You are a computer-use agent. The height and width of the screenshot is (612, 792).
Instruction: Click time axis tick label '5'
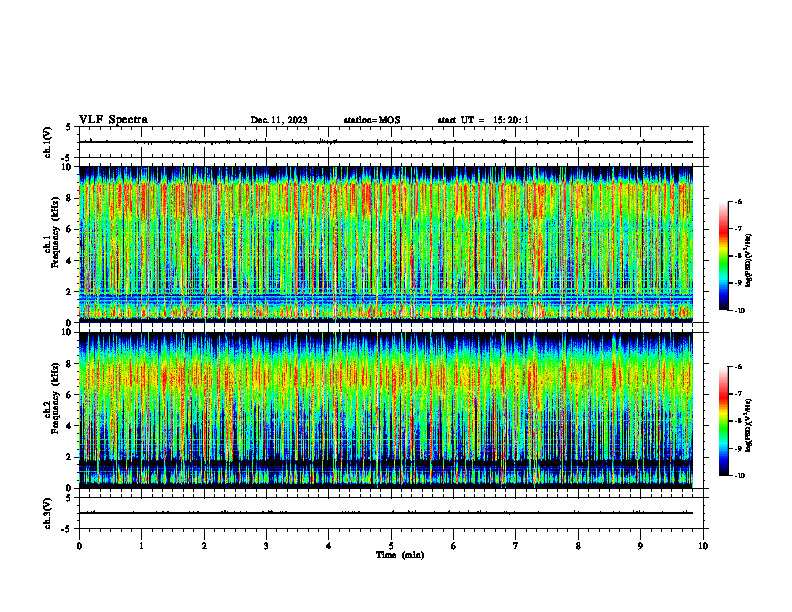391,546
